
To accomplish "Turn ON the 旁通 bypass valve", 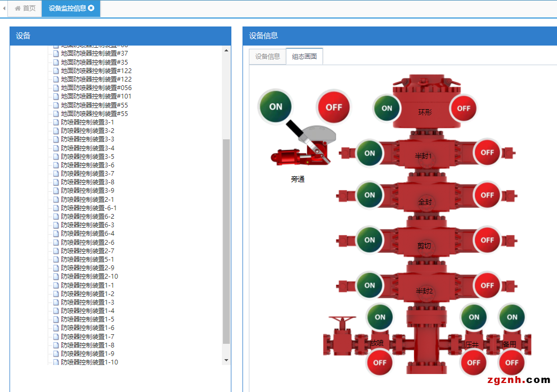I will click(276, 106).
